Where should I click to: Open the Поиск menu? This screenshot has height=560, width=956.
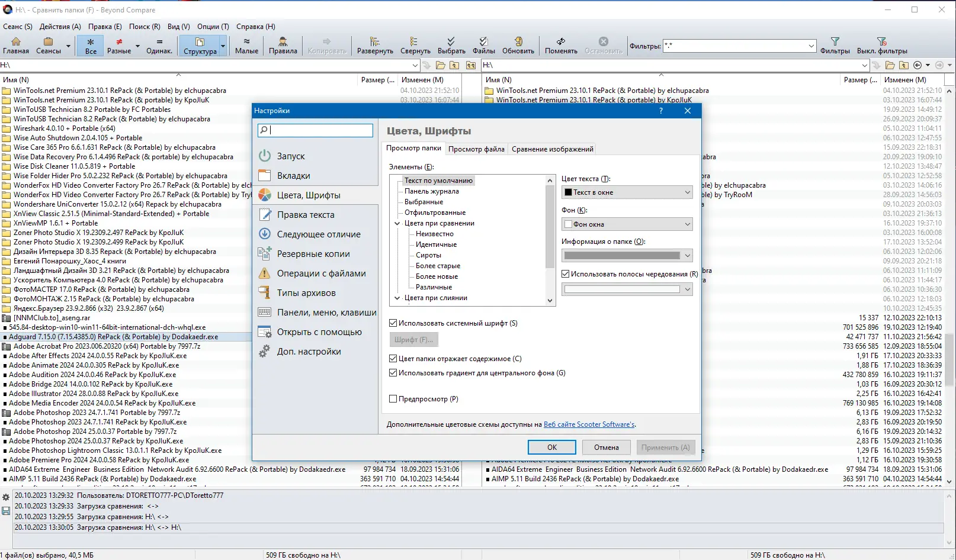tap(145, 27)
